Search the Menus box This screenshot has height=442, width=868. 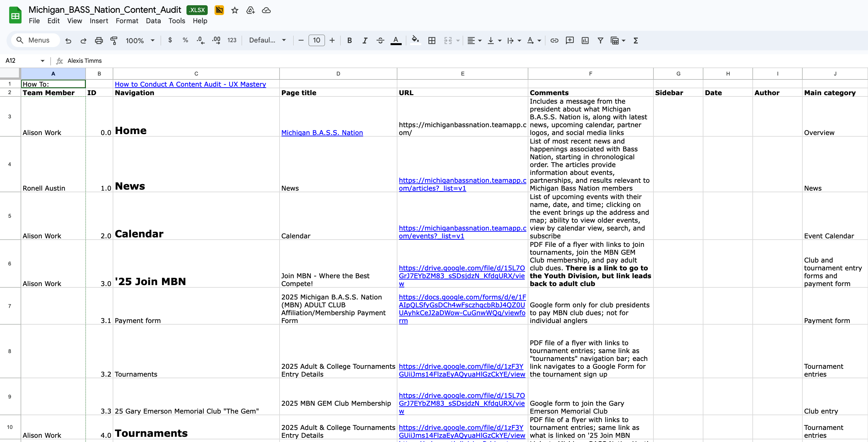(35, 40)
